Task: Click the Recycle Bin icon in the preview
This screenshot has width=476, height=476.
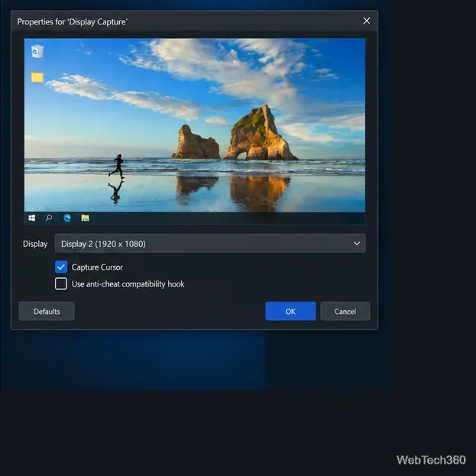Action: point(37,51)
